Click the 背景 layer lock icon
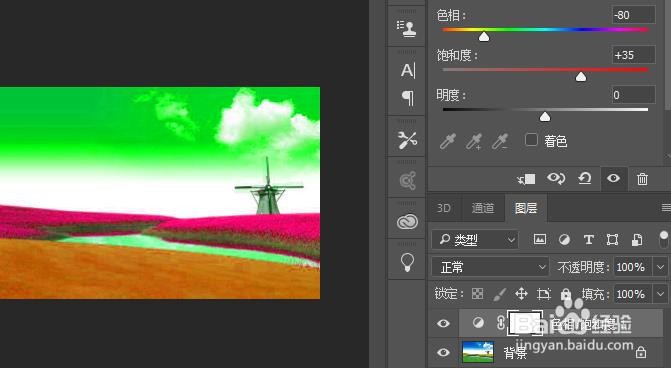Screen dimensions: 671x368 [x=641, y=352]
